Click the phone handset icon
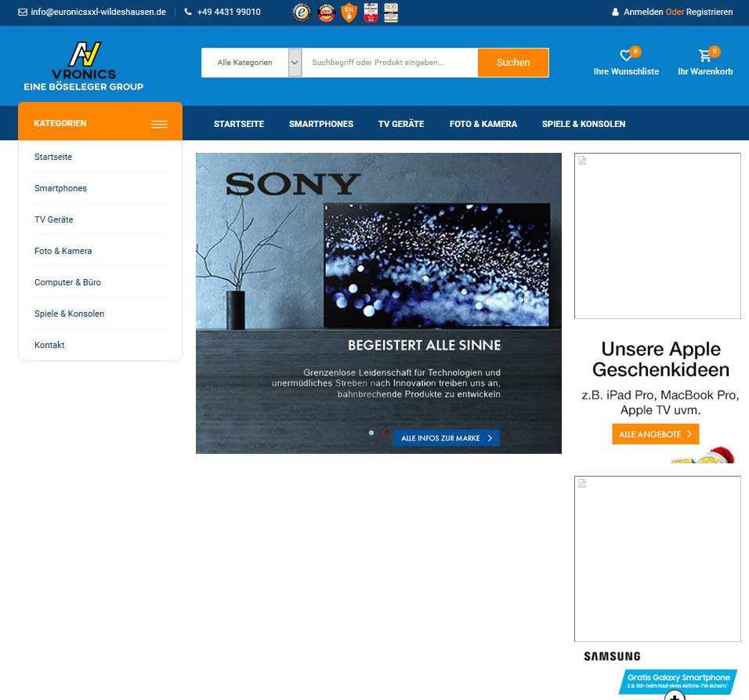The width and height of the screenshot is (749, 700). tap(188, 12)
